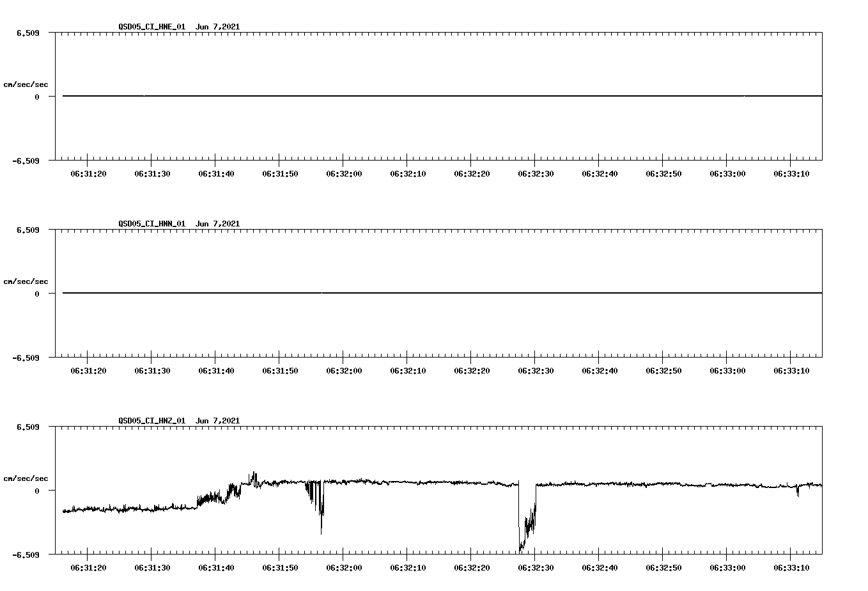The image size is (868, 591).
Task: Click the -6.509 lower limit on HNE chart
Action: tap(26, 161)
